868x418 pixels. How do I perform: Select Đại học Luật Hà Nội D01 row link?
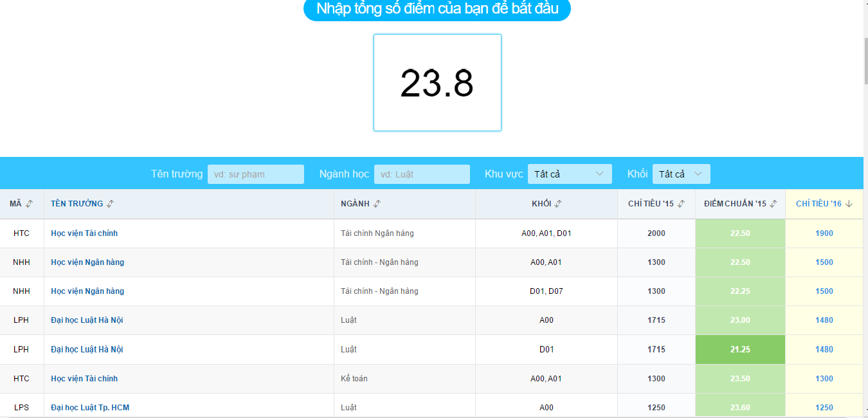coord(87,350)
